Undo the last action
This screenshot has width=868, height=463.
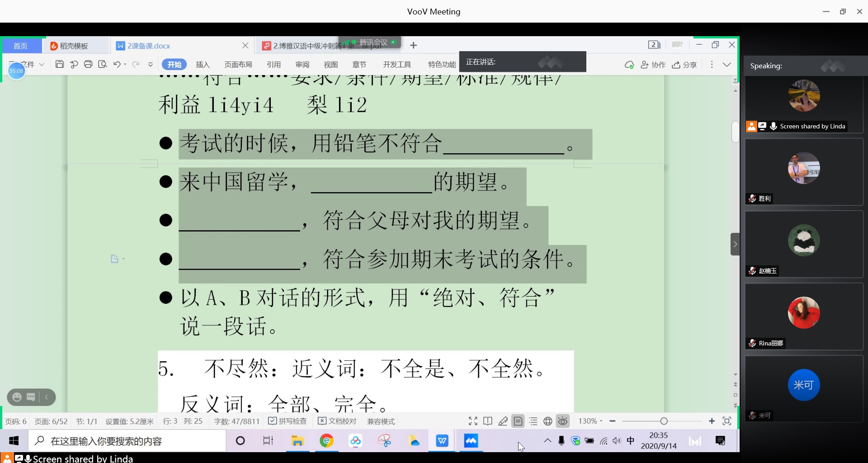(x=117, y=64)
